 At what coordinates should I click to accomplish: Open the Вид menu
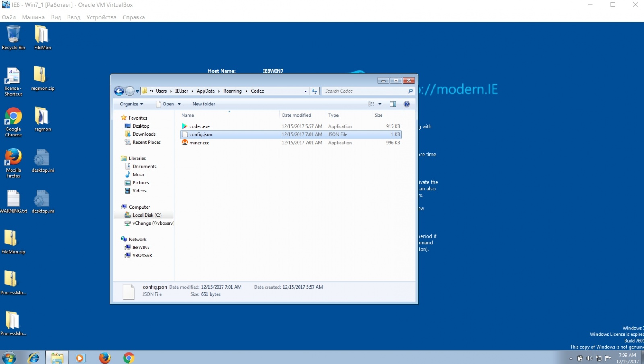56,17
